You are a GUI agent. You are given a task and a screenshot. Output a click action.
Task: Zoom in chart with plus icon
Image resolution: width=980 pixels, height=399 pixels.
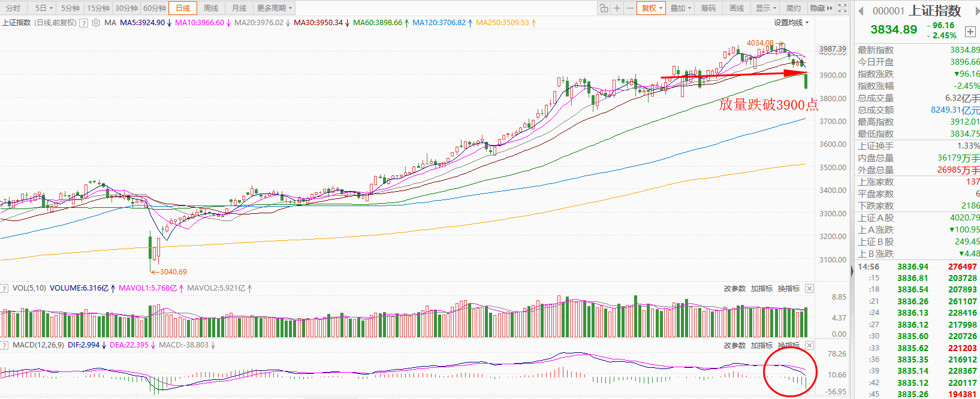[x=617, y=8]
